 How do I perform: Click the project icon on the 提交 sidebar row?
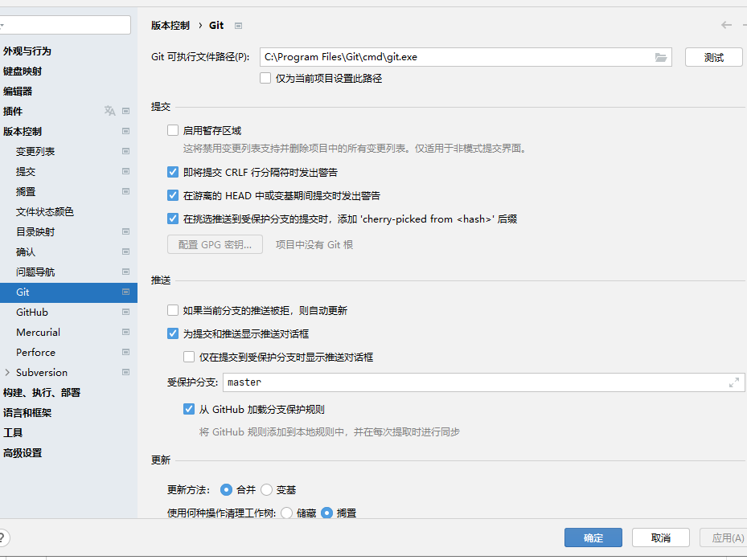click(125, 171)
